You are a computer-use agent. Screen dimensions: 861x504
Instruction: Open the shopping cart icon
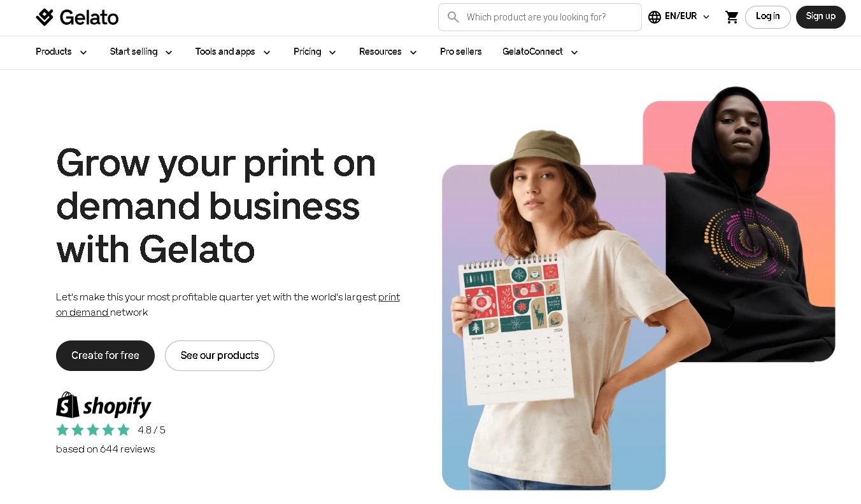click(732, 17)
